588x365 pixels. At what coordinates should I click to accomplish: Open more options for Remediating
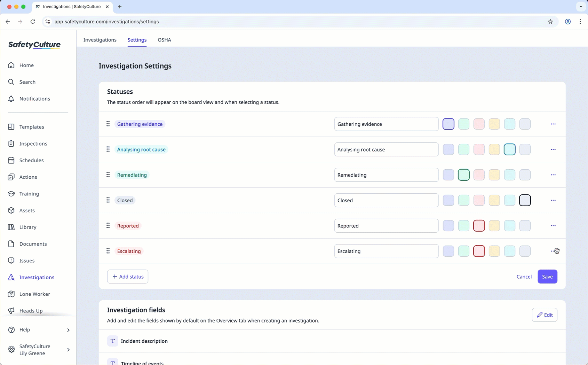(x=553, y=175)
